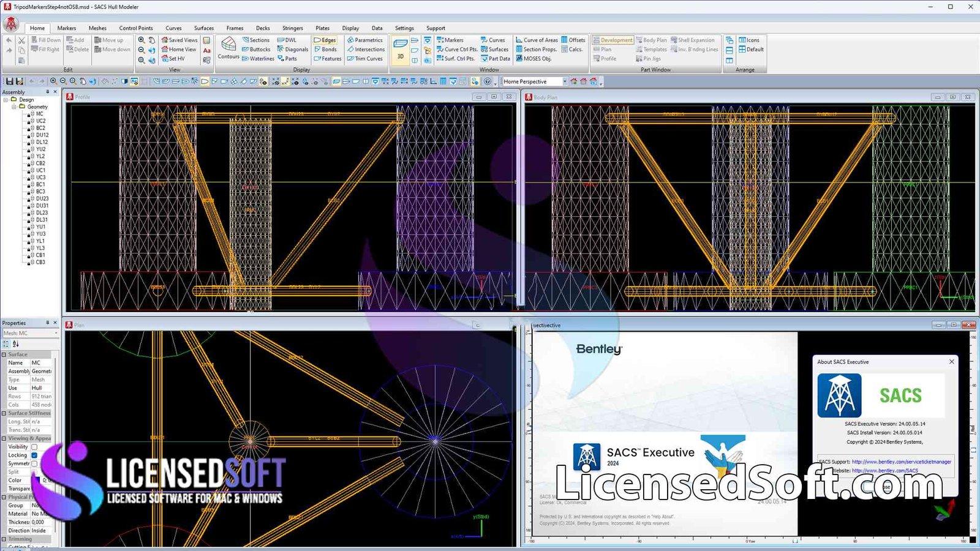
Task: Close the About SACS Executive dialog
Action: (x=951, y=362)
